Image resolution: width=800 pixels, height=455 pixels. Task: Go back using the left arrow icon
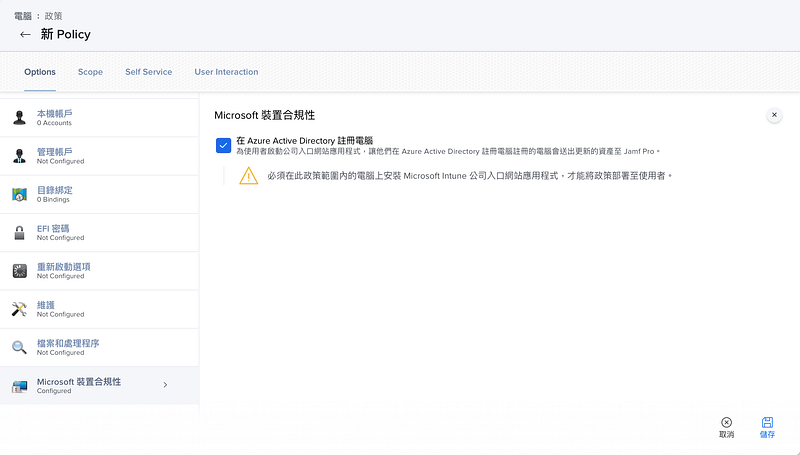coord(25,35)
